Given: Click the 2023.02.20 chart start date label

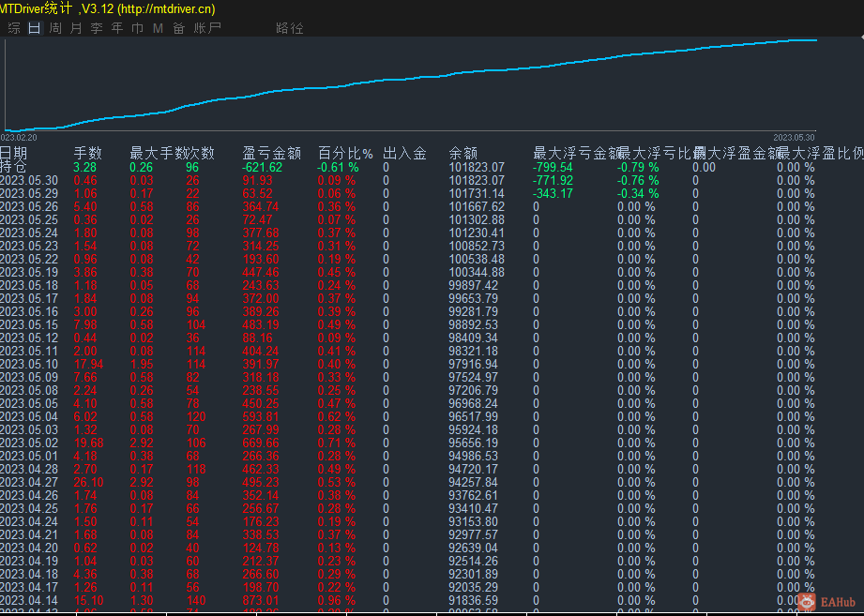Looking at the screenshot, I should pyautogui.click(x=19, y=138).
